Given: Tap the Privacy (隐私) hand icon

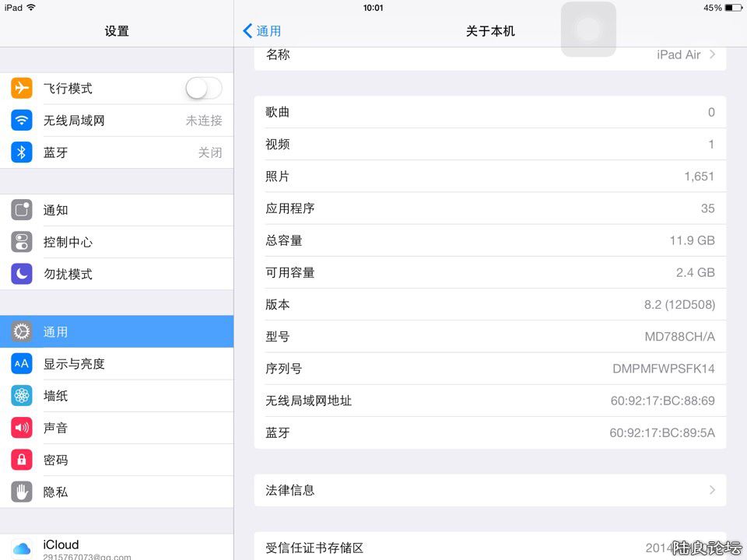Looking at the screenshot, I should click(x=22, y=492).
